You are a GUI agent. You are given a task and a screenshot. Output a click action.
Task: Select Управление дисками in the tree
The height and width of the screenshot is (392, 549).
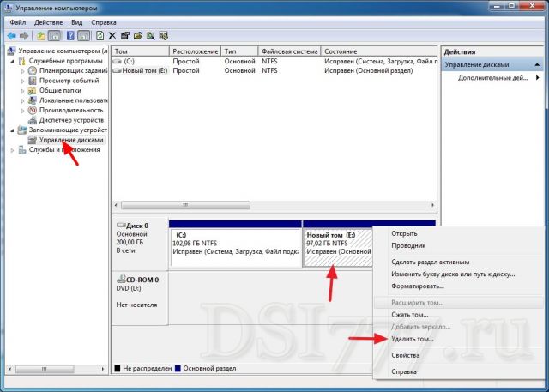coord(71,140)
